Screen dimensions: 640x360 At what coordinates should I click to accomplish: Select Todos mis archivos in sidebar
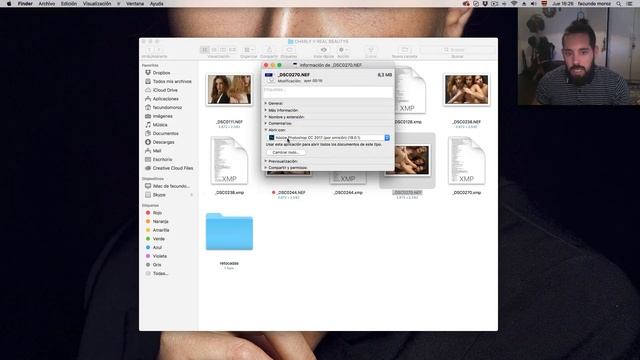(x=168, y=81)
